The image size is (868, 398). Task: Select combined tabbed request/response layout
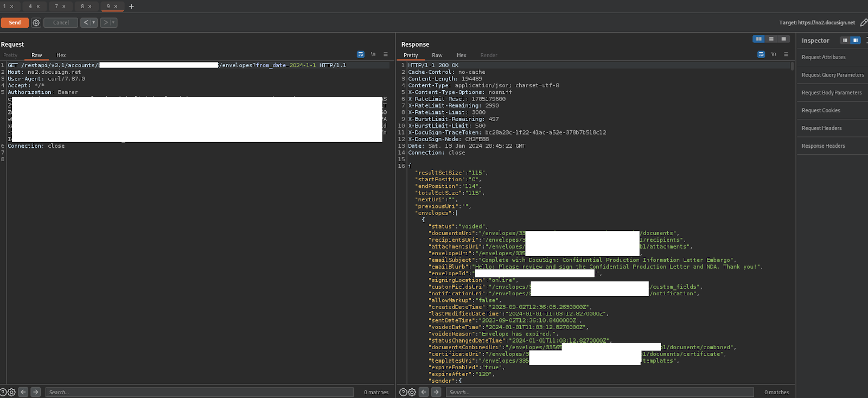[x=783, y=39]
